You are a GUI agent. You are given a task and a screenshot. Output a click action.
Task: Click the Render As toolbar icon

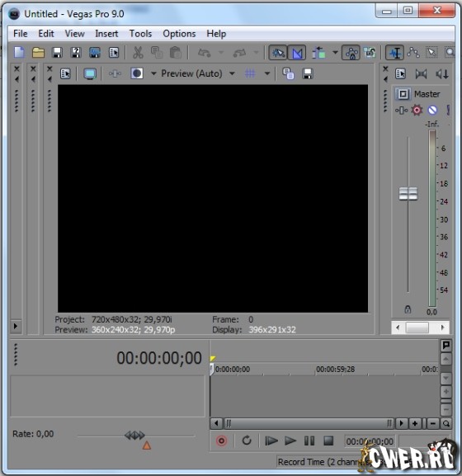[x=95, y=53]
